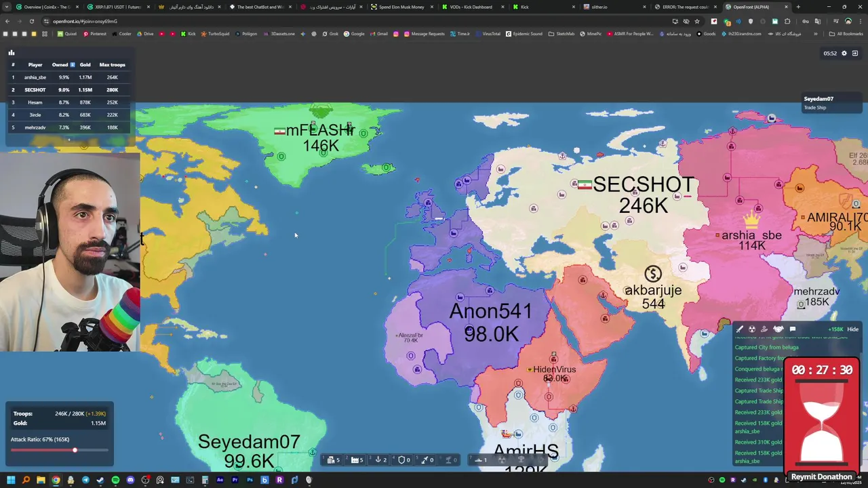Select the Defense Post shield icon

pos(401,460)
